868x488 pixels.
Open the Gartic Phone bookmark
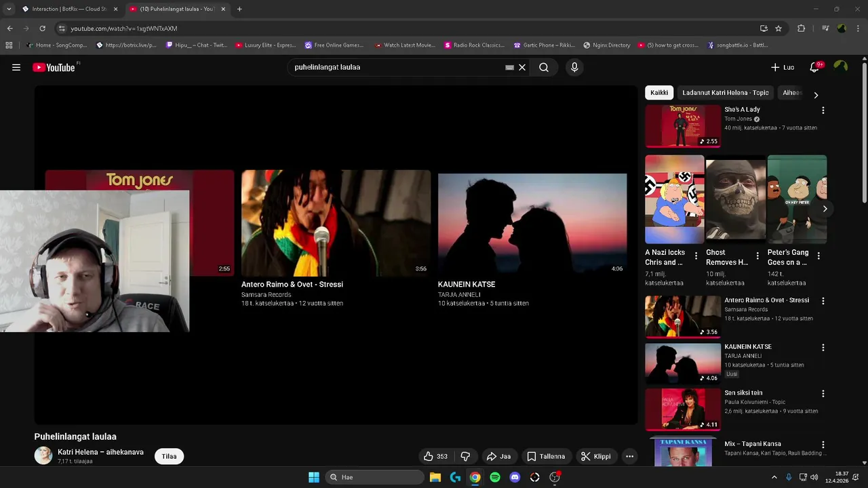coord(544,45)
